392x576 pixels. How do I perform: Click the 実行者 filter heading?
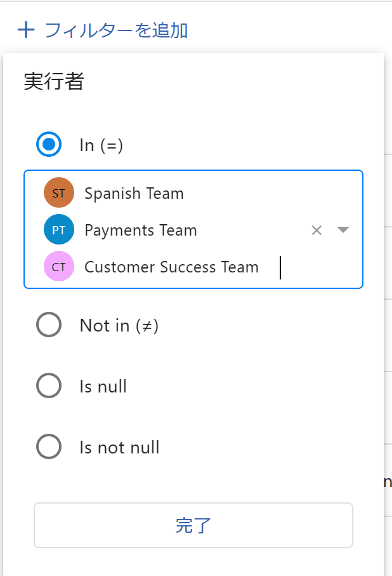[54, 82]
